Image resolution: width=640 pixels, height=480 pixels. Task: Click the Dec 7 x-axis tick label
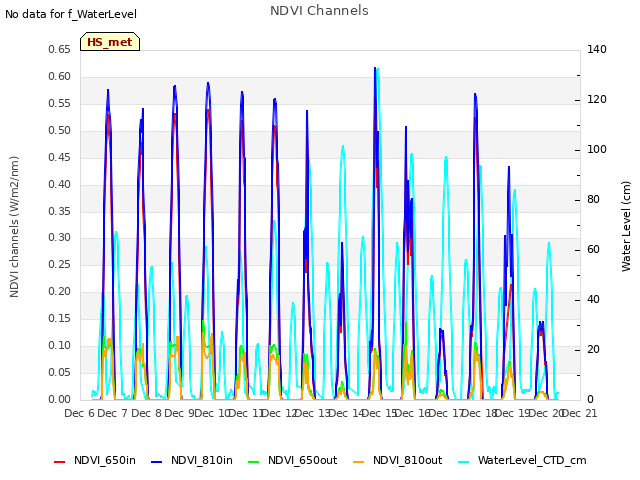coord(113,413)
